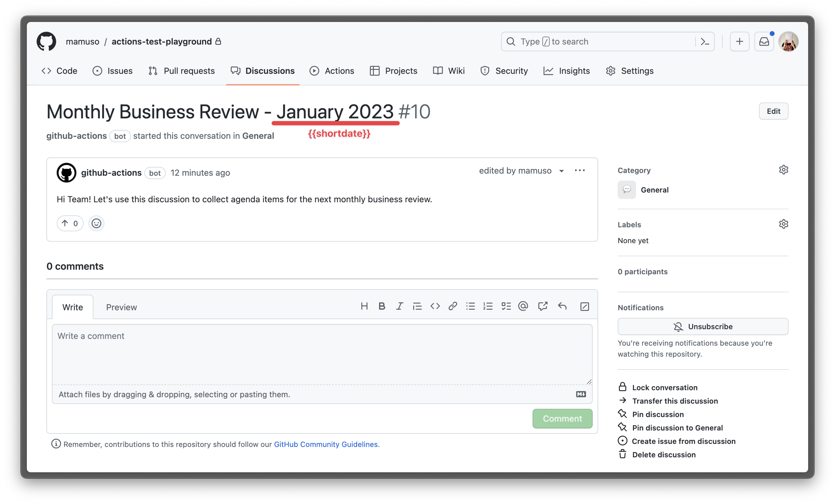This screenshot has width=835, height=504.
Task: Mention a user with the @ icon
Action: tap(523, 306)
